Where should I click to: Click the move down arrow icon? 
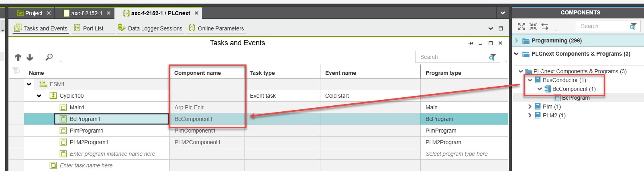pyautogui.click(x=30, y=57)
